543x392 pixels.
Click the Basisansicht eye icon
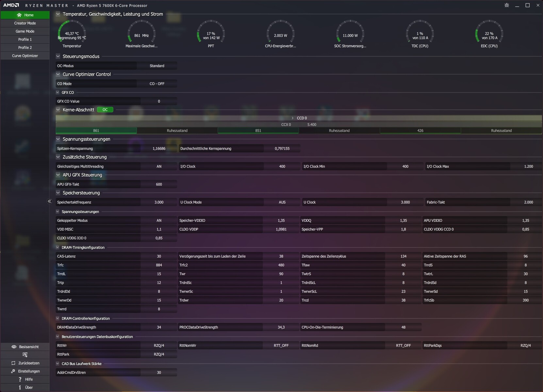[x=14, y=347]
